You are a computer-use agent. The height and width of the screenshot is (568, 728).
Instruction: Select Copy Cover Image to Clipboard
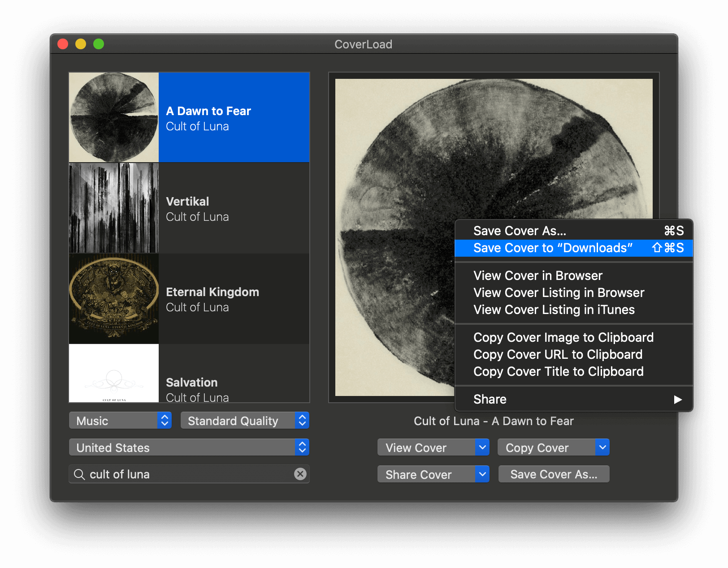click(x=574, y=337)
